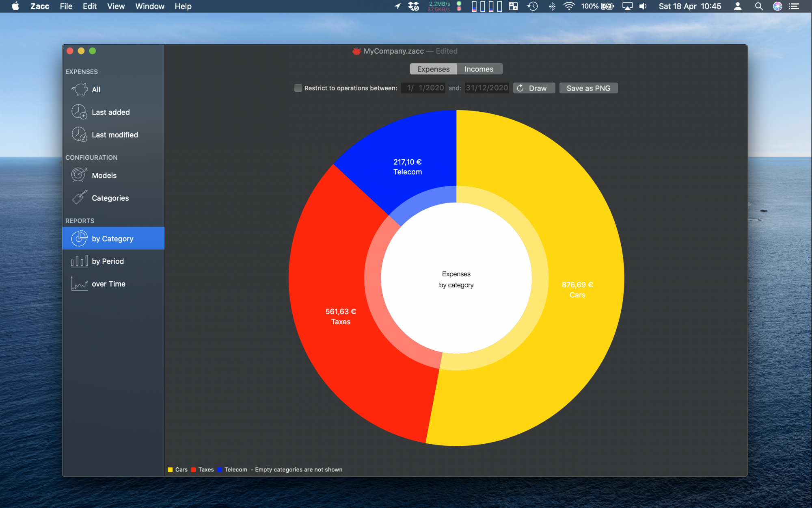Click the start date field 1/1/2020
The image size is (812, 508).
pyautogui.click(x=423, y=88)
